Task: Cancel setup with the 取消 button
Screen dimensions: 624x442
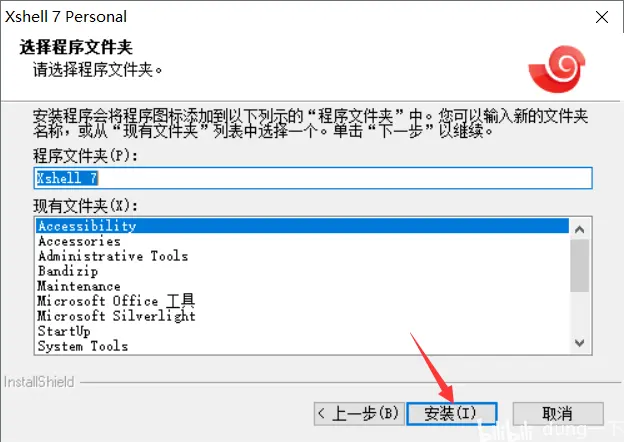Action: (x=558, y=414)
